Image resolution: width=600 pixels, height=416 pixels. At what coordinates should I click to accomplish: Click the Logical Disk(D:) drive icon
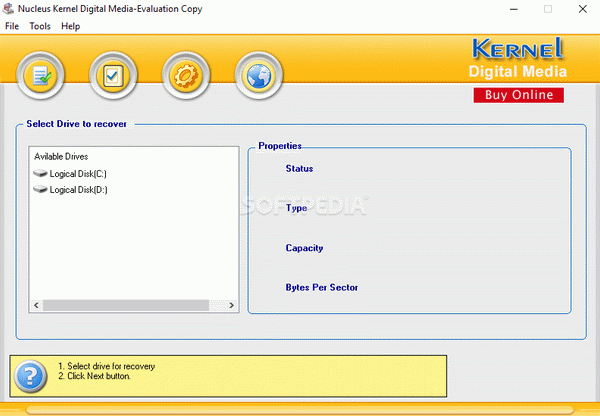(40, 189)
